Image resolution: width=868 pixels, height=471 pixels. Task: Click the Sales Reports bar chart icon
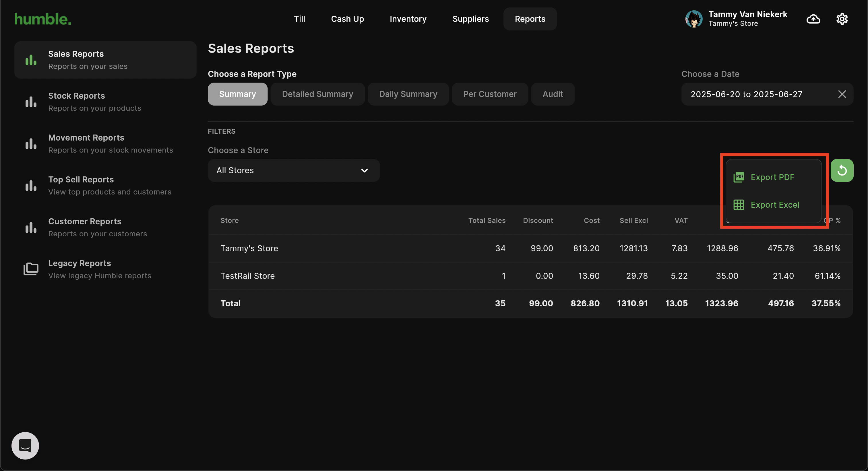31,60
